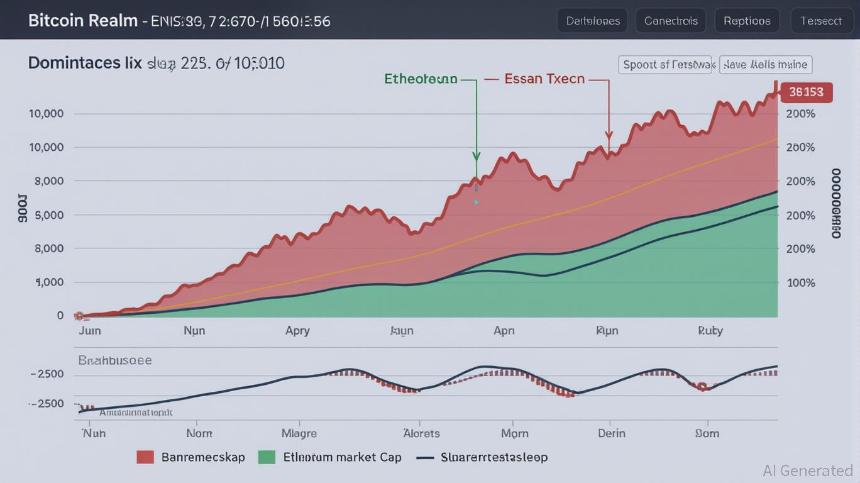Click the Spoot sf Fetstwak button

(666, 65)
